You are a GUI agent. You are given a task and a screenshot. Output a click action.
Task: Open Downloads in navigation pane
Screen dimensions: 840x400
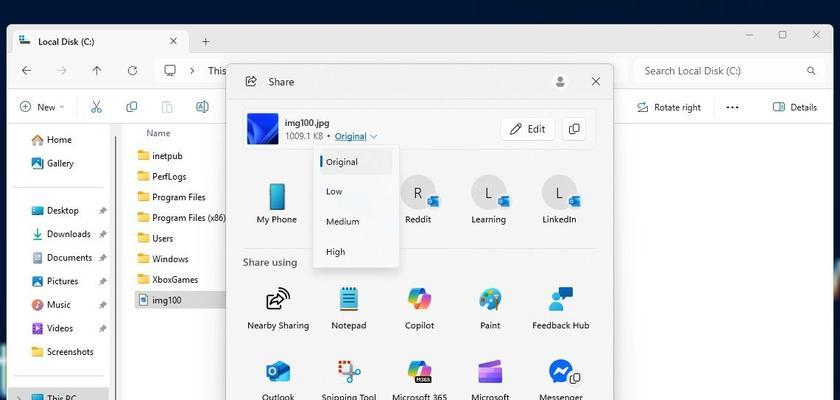coord(61,234)
